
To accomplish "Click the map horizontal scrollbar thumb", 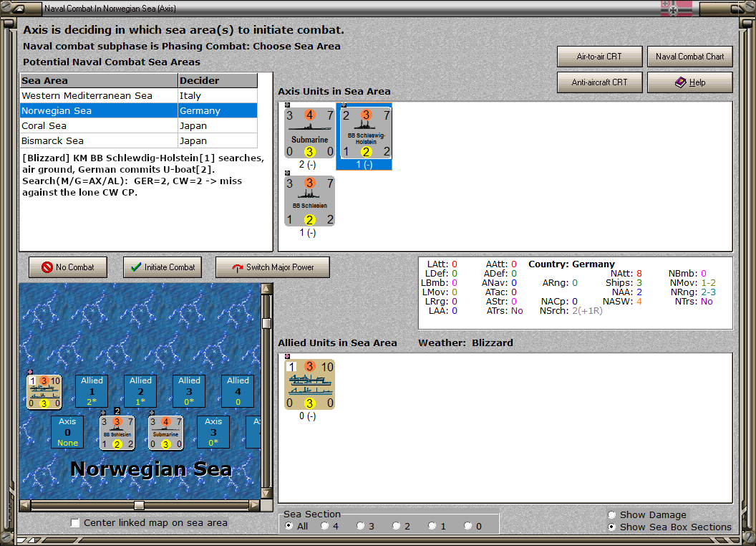I will pyautogui.click(x=139, y=505).
